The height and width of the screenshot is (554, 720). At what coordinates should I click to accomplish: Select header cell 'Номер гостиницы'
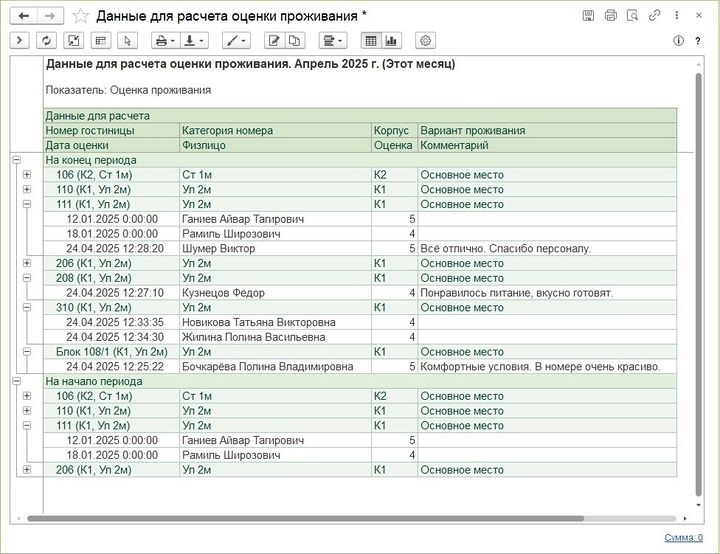(x=112, y=130)
